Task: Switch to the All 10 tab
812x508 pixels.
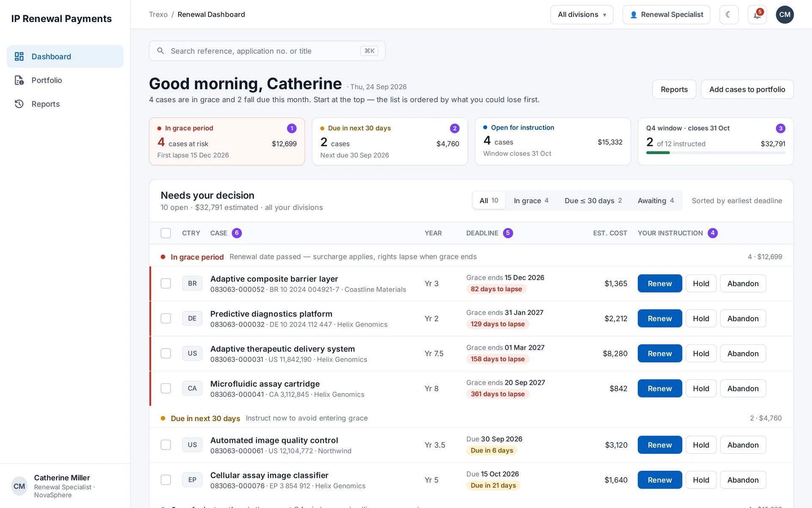Action: coord(489,201)
